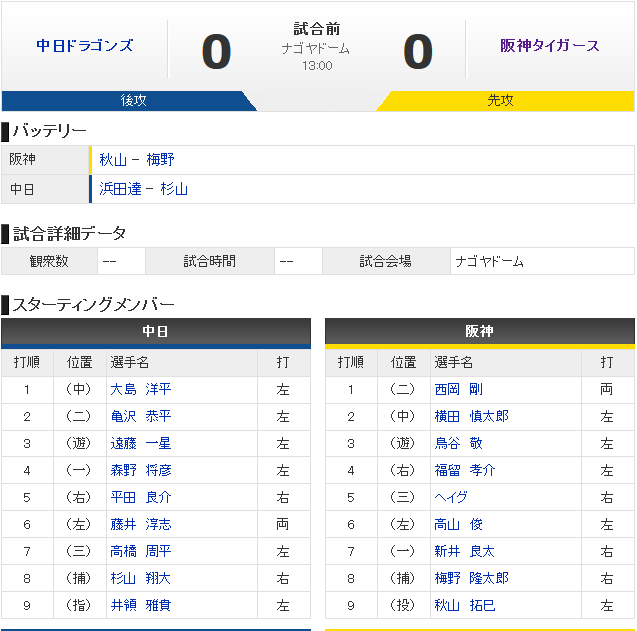Open 遠藤 一星 player page
The image size is (637, 631).
click(x=141, y=443)
